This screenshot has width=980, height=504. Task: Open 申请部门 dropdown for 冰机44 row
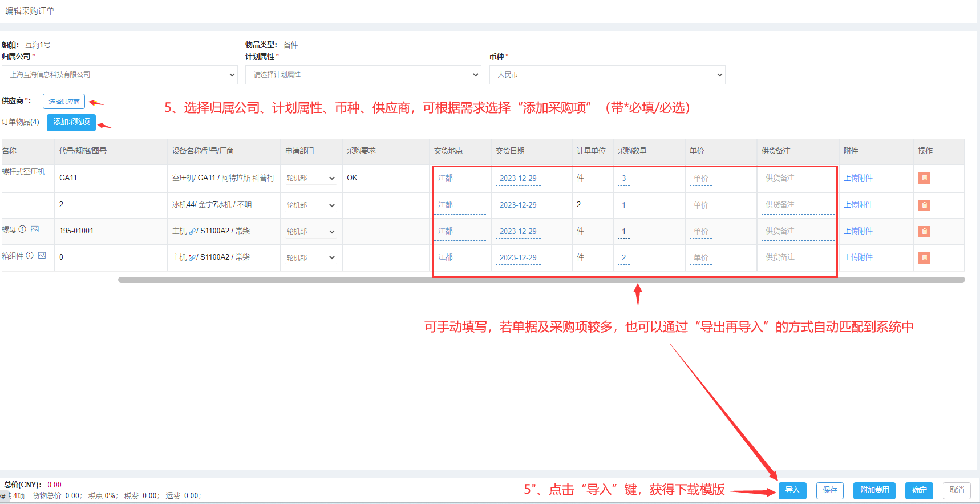[x=310, y=205]
